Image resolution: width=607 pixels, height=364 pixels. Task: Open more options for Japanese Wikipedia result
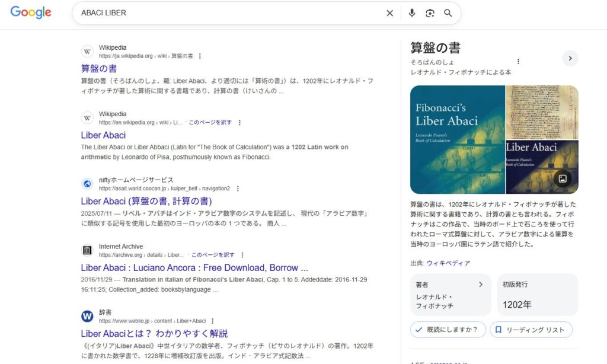click(200, 56)
